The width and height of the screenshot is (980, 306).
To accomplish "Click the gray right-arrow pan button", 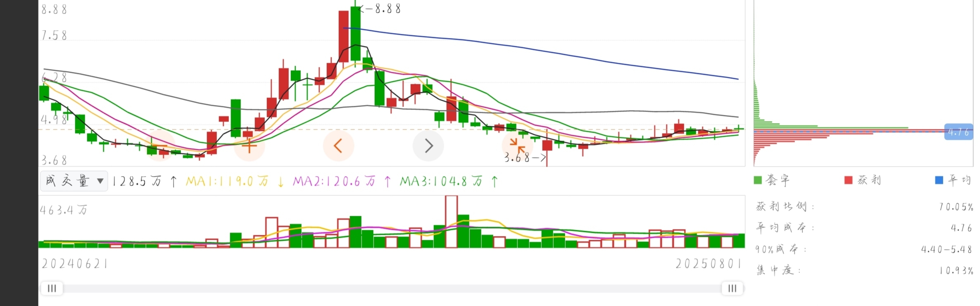I will (x=428, y=146).
